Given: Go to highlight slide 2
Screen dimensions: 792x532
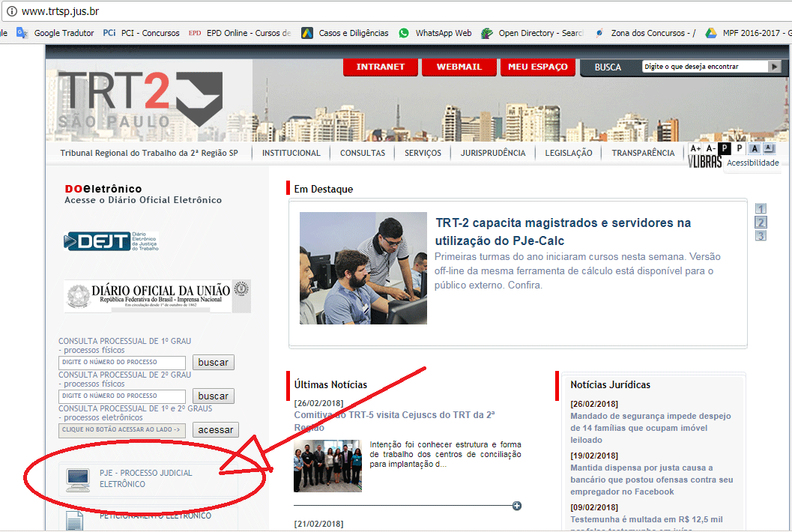Looking at the screenshot, I should click(761, 223).
